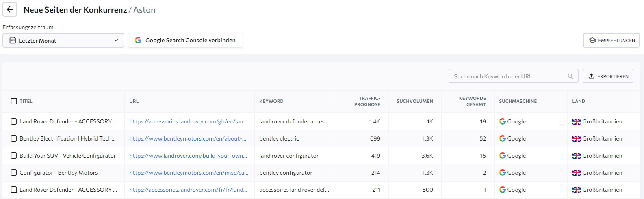Check the row for landrover.com/gb/en URL
644x199 pixels.
[14, 121]
